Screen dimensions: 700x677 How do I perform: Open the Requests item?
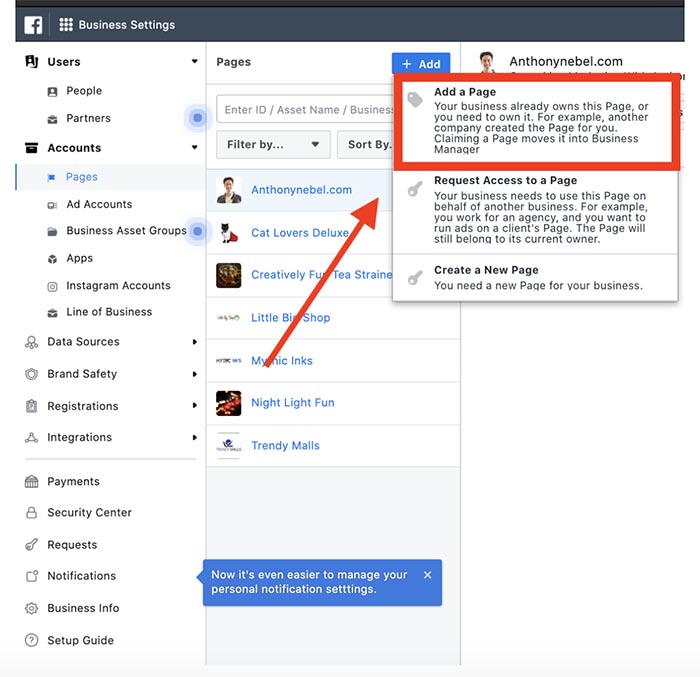click(x=72, y=545)
